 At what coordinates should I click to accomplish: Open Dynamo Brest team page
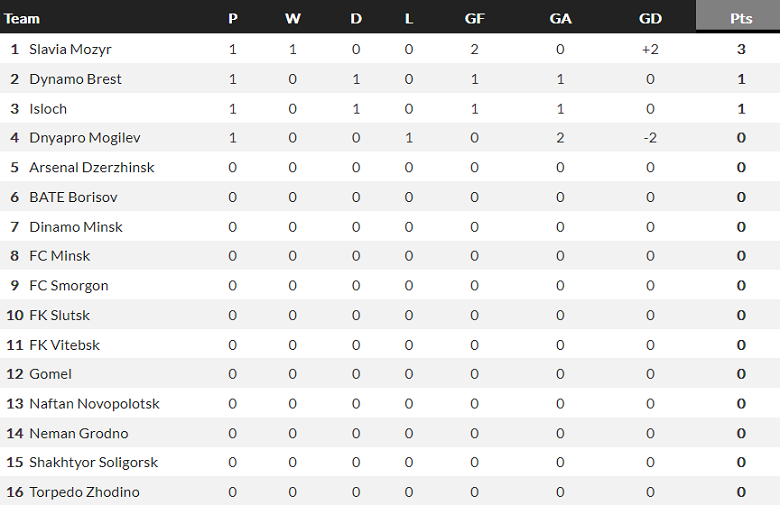tap(75, 79)
